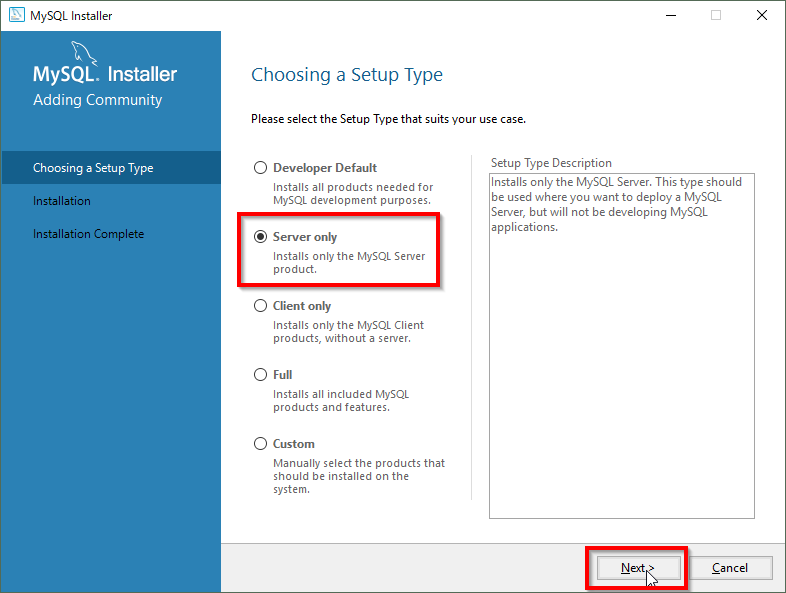Close the MySQL Installer window

761,15
